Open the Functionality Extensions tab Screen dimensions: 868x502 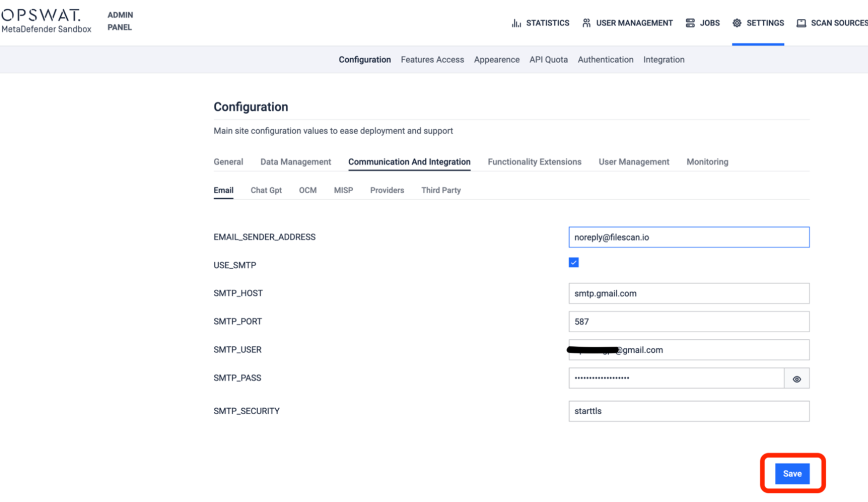[534, 162]
